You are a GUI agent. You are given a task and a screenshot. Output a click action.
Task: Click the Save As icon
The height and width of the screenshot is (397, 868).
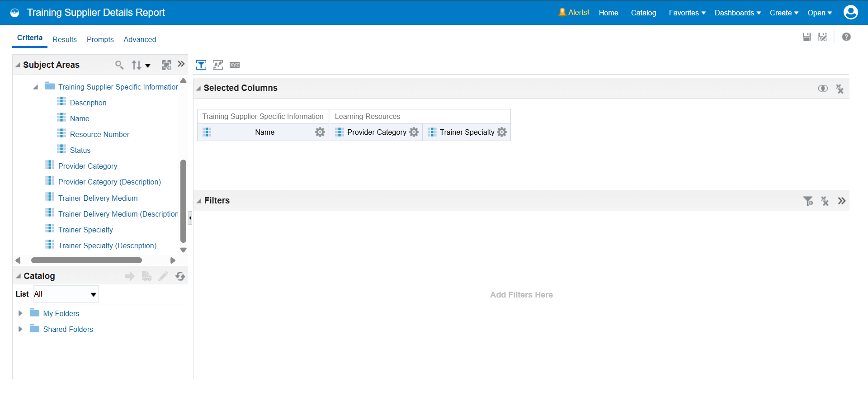click(823, 37)
